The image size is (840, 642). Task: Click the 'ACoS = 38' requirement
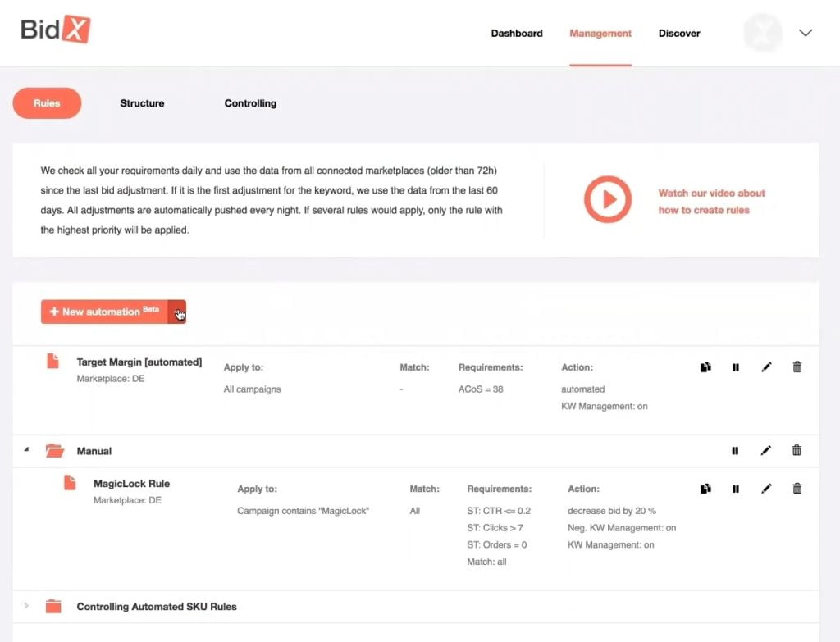point(481,389)
